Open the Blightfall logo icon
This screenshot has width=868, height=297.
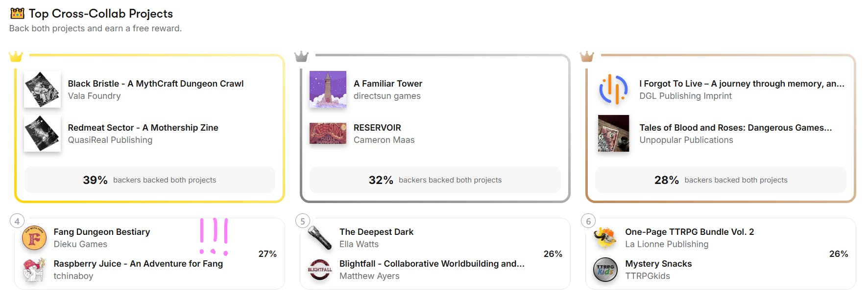click(x=320, y=270)
